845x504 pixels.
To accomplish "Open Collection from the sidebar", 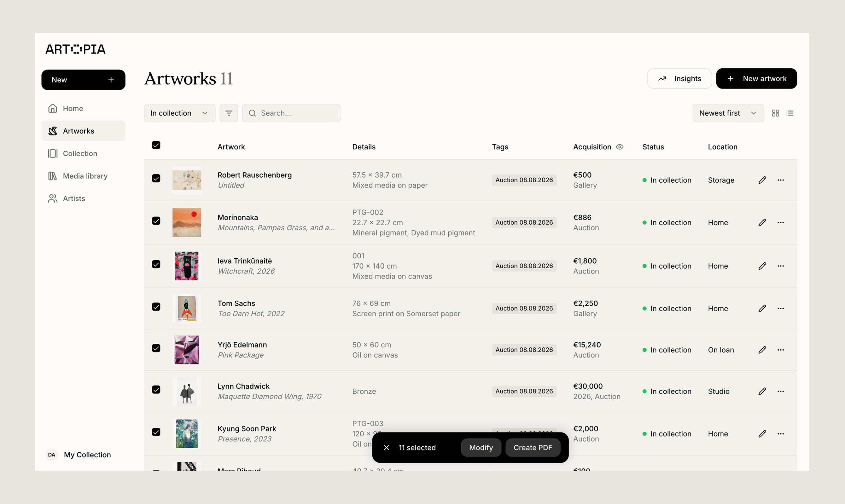I will tap(83, 153).
